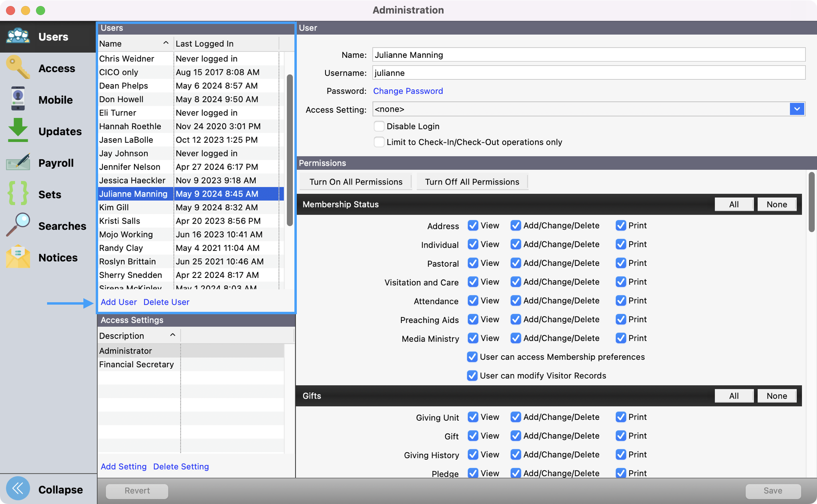The image size is (817, 504).
Task: Select Kim Gill in users list
Action: point(114,207)
